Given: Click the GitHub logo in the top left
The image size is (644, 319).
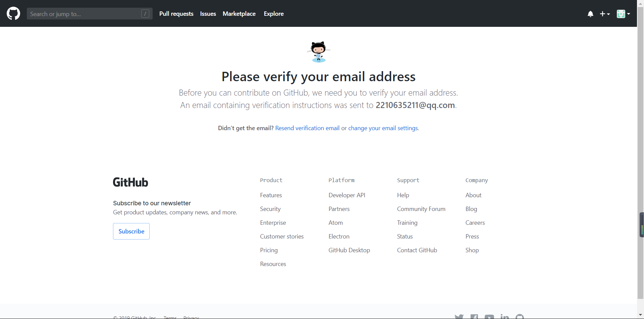Looking at the screenshot, I should point(13,13).
